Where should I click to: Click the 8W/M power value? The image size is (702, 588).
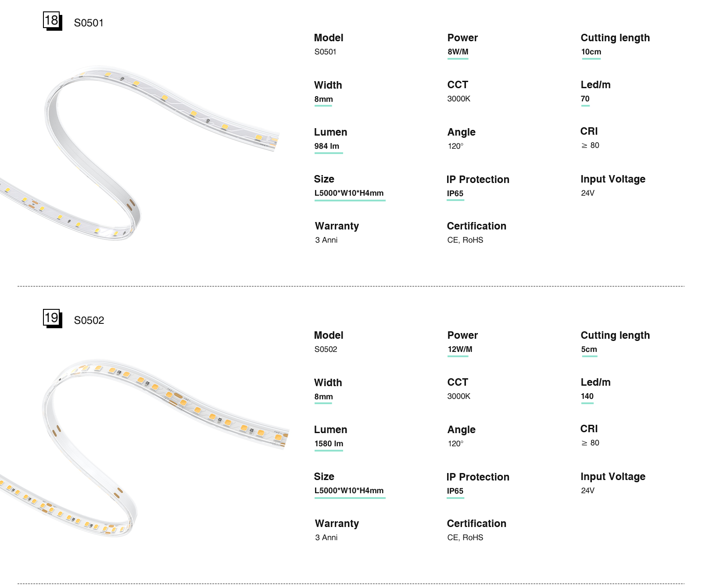click(458, 52)
